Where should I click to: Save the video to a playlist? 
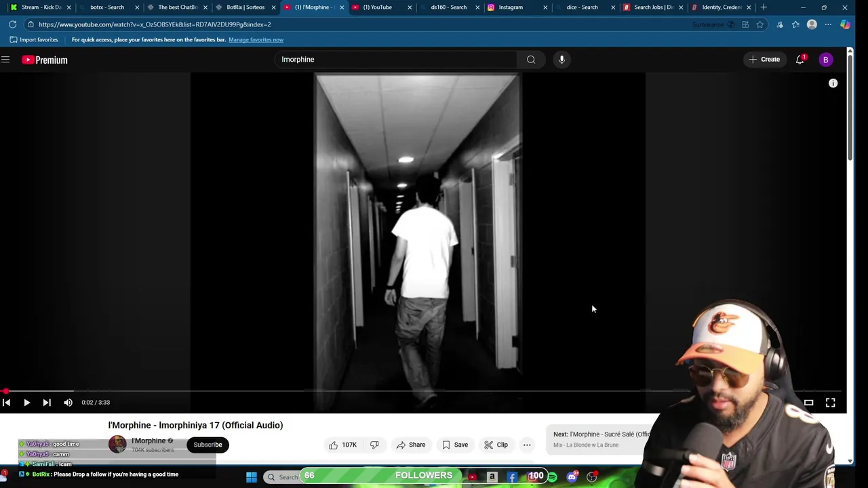pyautogui.click(x=455, y=445)
